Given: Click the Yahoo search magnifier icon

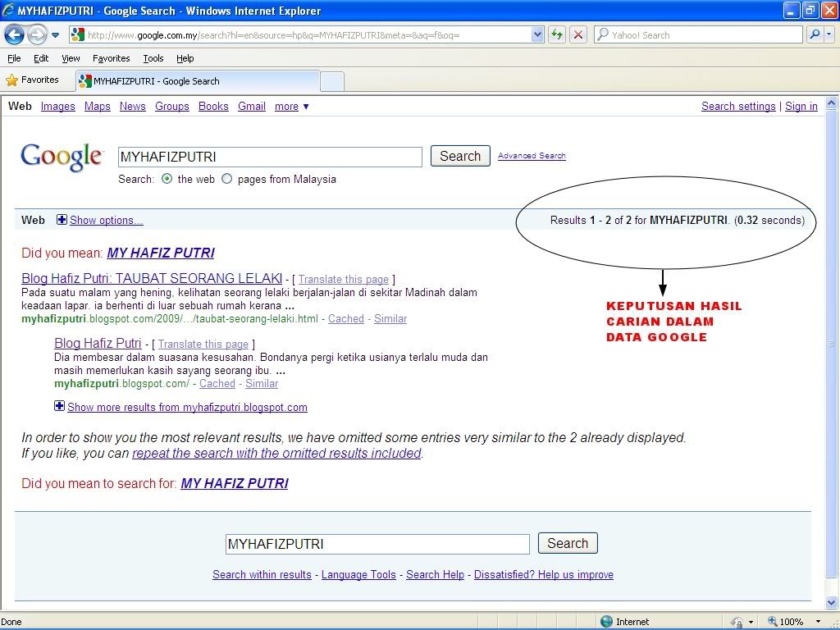Looking at the screenshot, I should pos(815,34).
